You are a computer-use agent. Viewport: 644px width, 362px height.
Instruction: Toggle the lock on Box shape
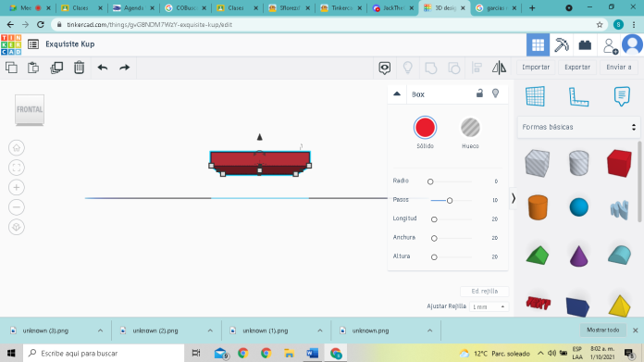click(x=479, y=94)
